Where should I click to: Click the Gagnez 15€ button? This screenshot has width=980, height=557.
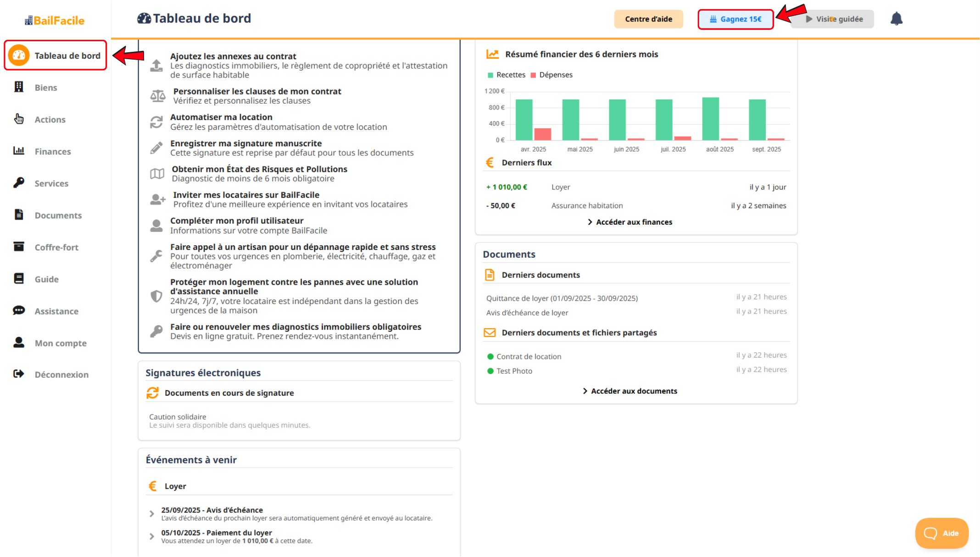[x=735, y=19]
